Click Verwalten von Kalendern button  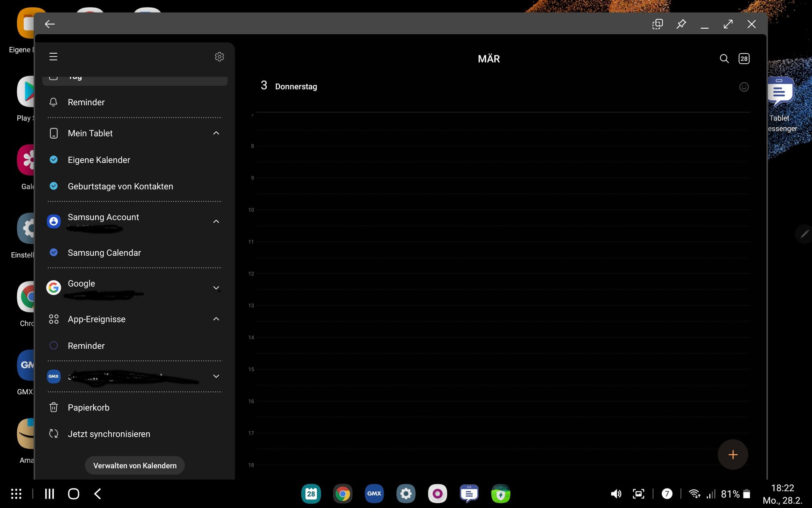(x=135, y=465)
